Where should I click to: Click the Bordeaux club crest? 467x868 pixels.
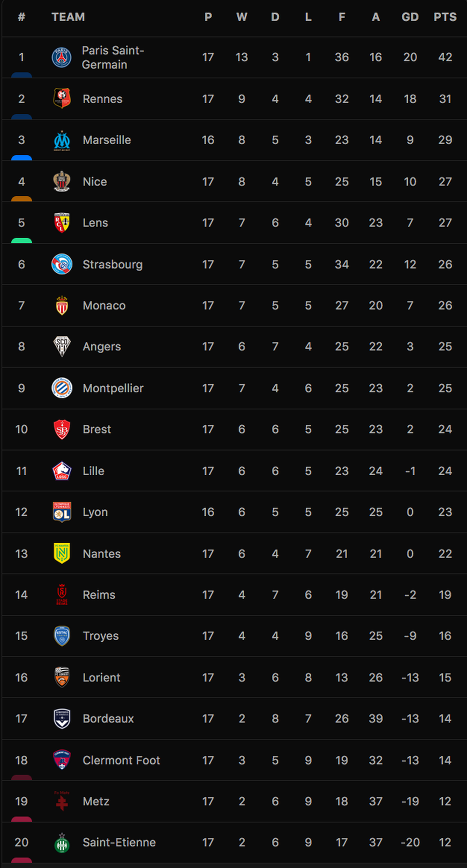coord(62,718)
